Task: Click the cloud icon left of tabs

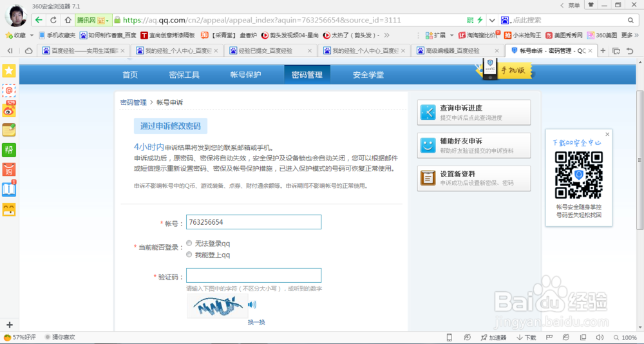Action: (x=29, y=50)
